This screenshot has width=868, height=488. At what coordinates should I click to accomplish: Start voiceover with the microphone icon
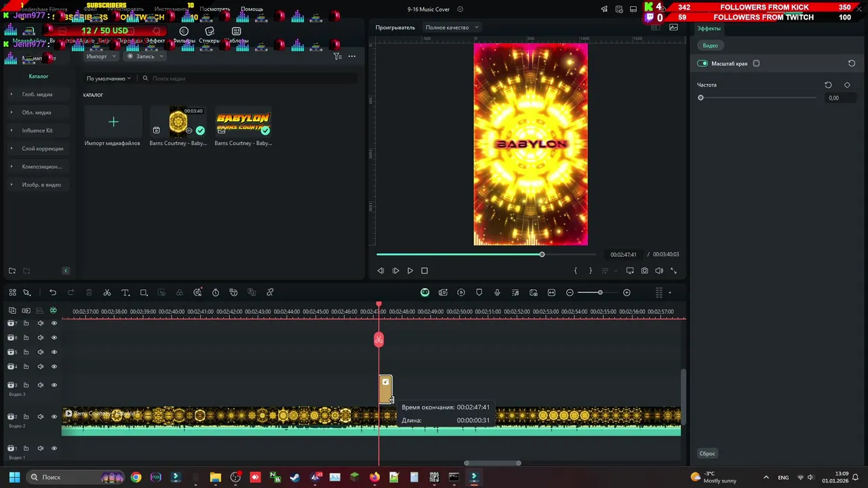click(x=497, y=293)
